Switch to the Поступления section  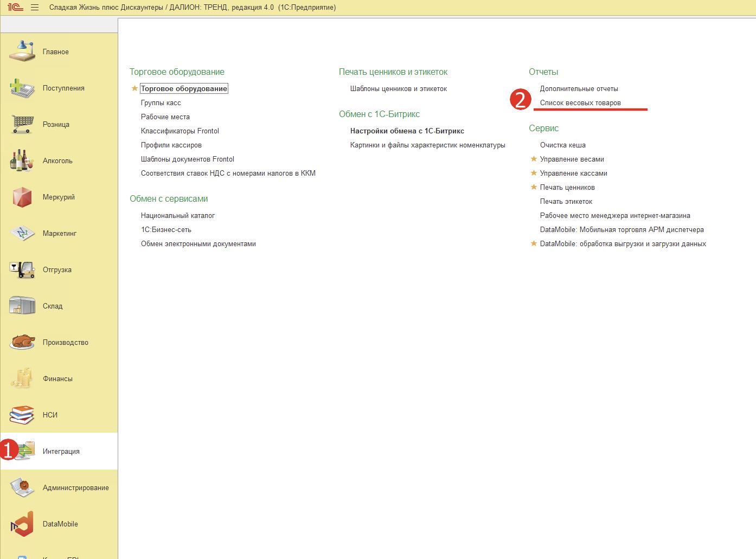tap(59, 88)
